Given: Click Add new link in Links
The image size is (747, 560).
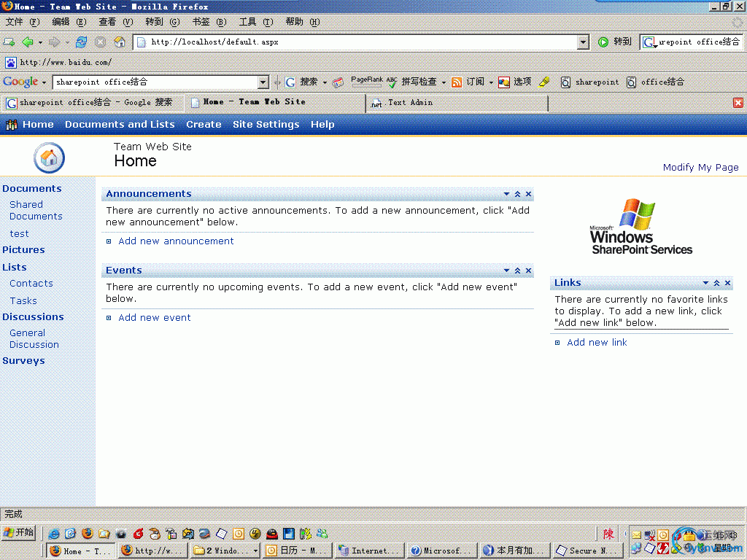Looking at the screenshot, I should [597, 343].
